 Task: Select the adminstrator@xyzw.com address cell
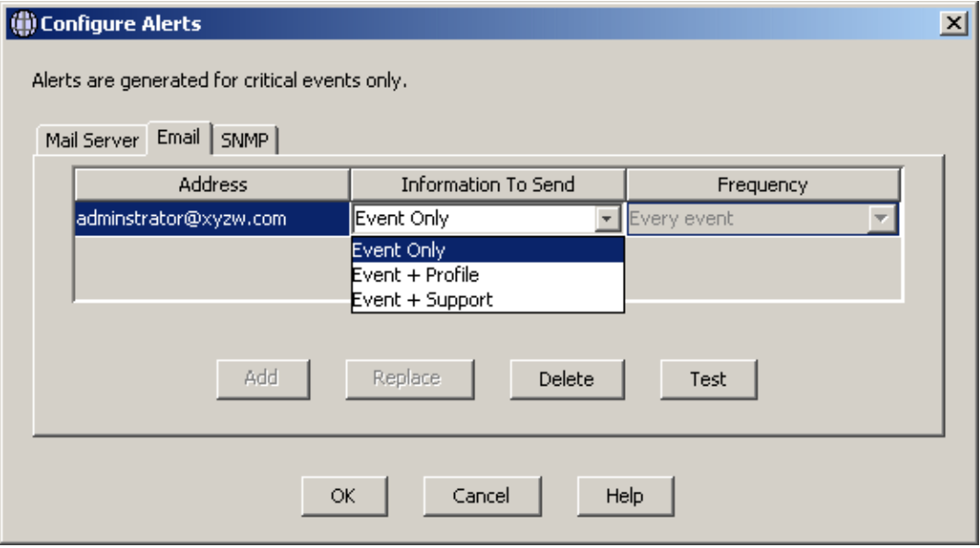tap(212, 219)
